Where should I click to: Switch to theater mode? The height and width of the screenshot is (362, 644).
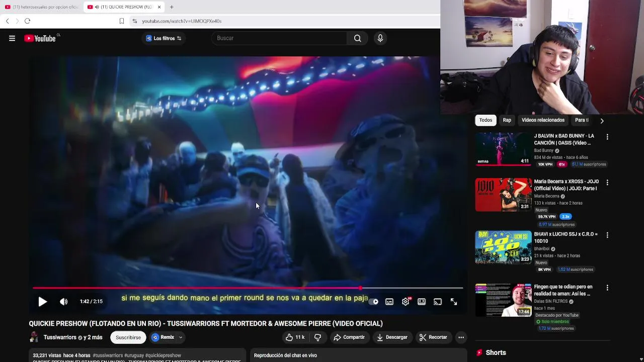pos(422,302)
